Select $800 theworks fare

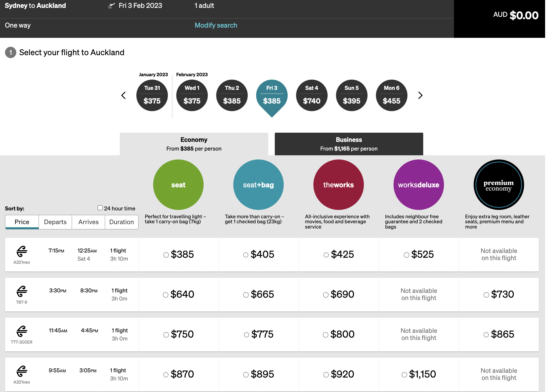325,335
